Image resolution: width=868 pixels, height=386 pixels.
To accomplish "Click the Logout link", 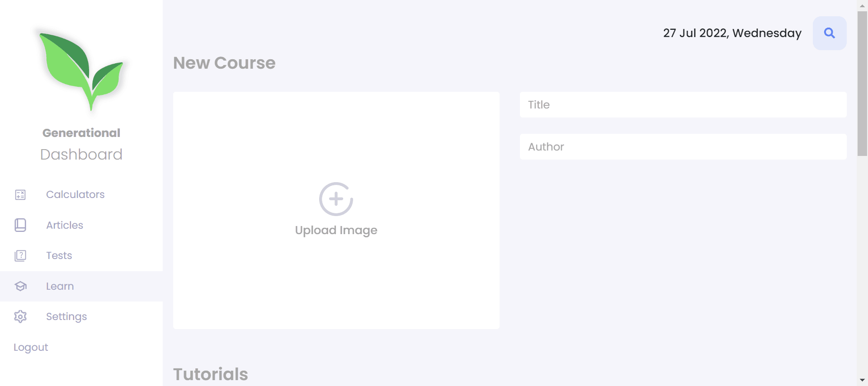I will tap(31, 347).
